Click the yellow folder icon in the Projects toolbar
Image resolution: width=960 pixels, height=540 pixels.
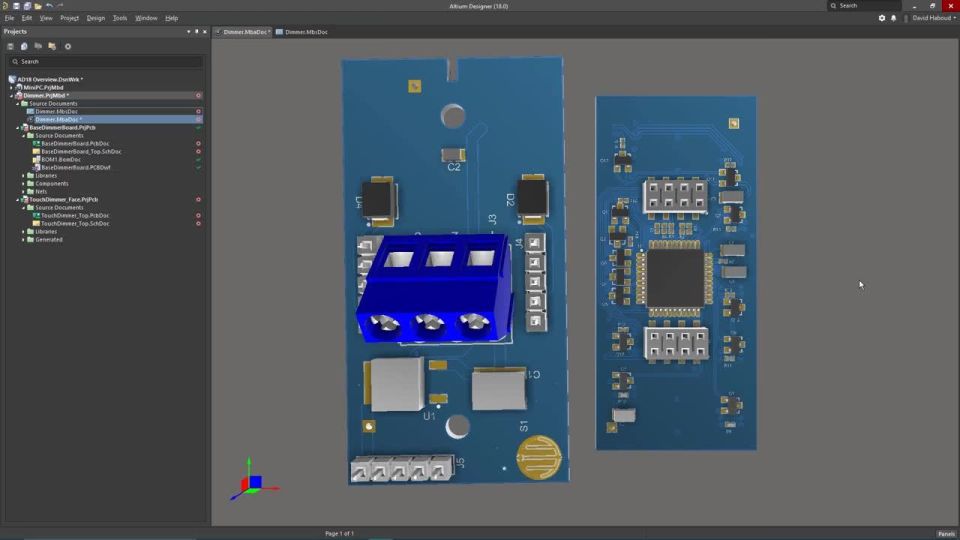click(52, 47)
